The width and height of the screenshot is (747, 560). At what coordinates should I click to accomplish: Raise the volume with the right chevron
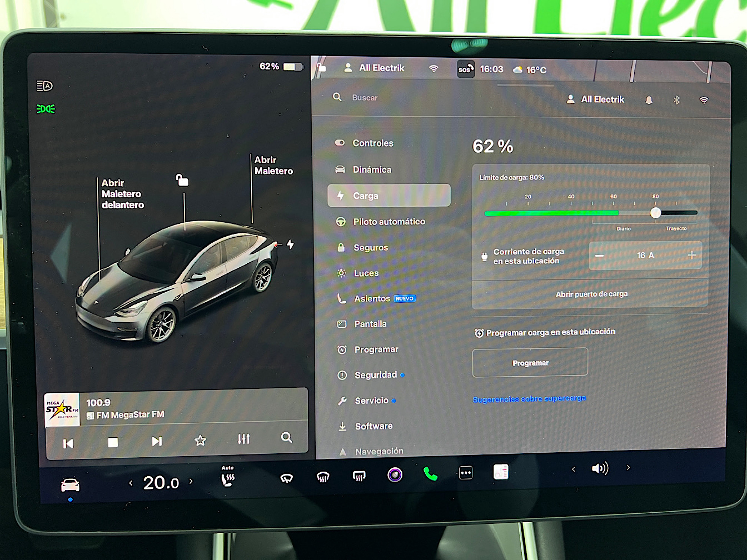[x=628, y=468]
